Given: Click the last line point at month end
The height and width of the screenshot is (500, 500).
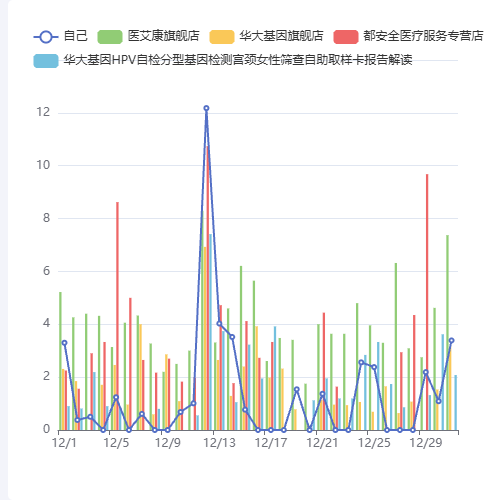Looking at the screenshot, I should click(451, 340).
